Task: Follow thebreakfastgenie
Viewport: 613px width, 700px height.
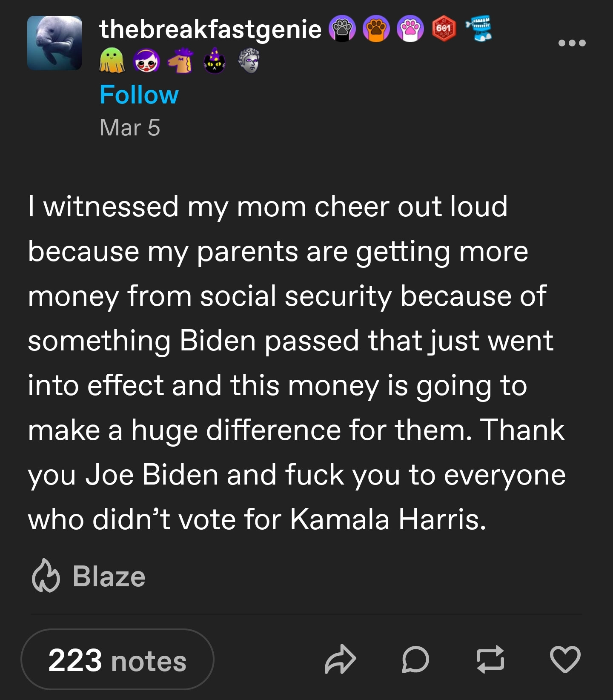Action: tap(139, 95)
